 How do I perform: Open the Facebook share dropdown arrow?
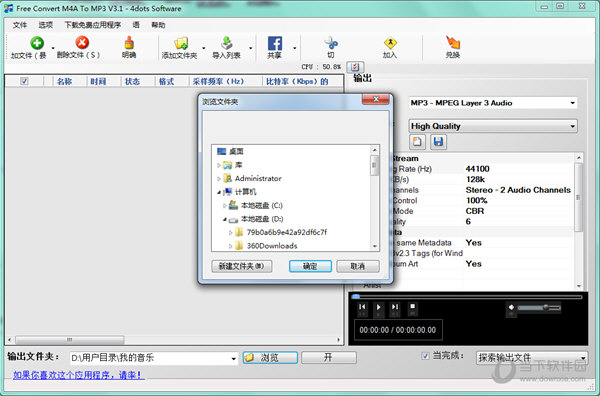point(295,48)
